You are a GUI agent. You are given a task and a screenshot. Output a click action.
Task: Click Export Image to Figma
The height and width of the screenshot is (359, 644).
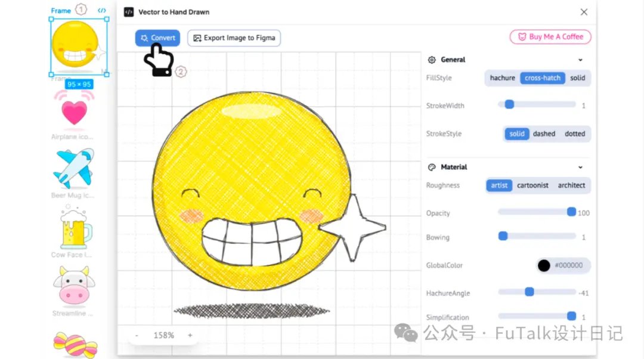pyautogui.click(x=234, y=38)
